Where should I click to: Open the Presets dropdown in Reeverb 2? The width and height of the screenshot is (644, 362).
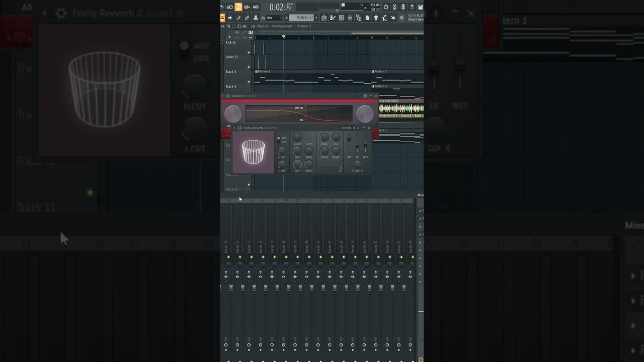[346, 128]
